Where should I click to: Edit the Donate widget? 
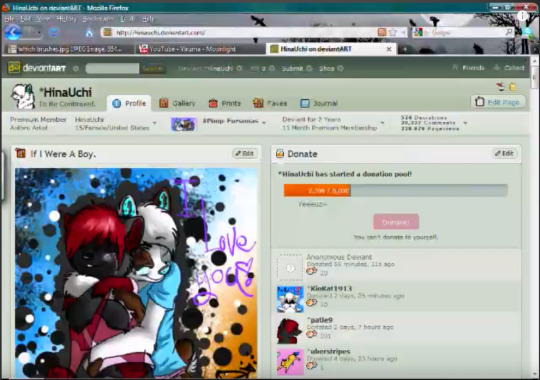(x=505, y=154)
